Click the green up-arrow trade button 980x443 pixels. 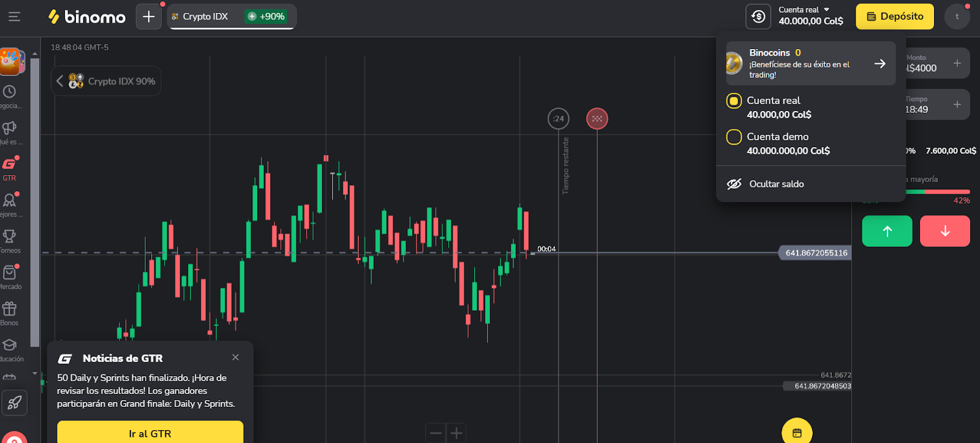tap(887, 231)
